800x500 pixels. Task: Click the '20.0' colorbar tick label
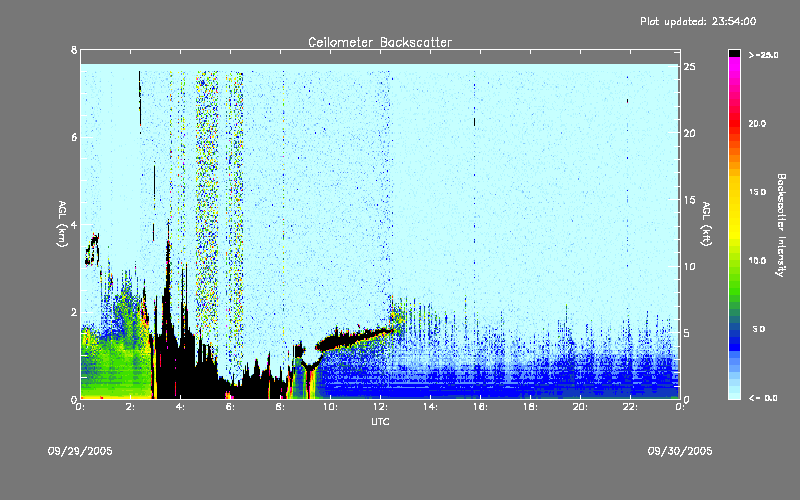(757, 123)
